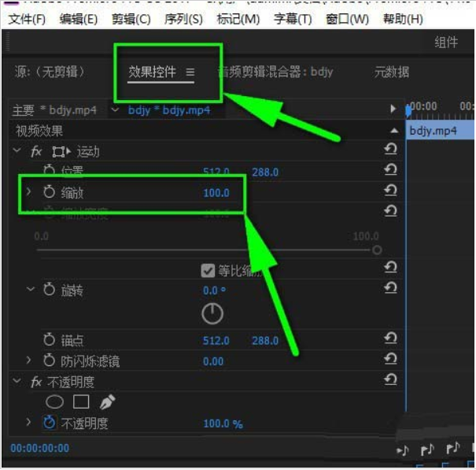Reset the 位置 parameter
Viewport: 476px width, 470px height.
tap(390, 170)
